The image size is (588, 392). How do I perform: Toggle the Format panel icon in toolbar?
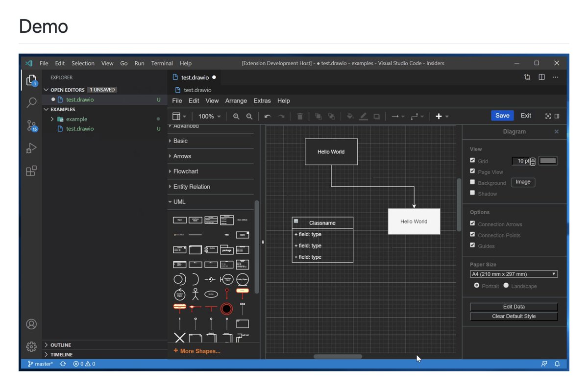click(x=557, y=116)
